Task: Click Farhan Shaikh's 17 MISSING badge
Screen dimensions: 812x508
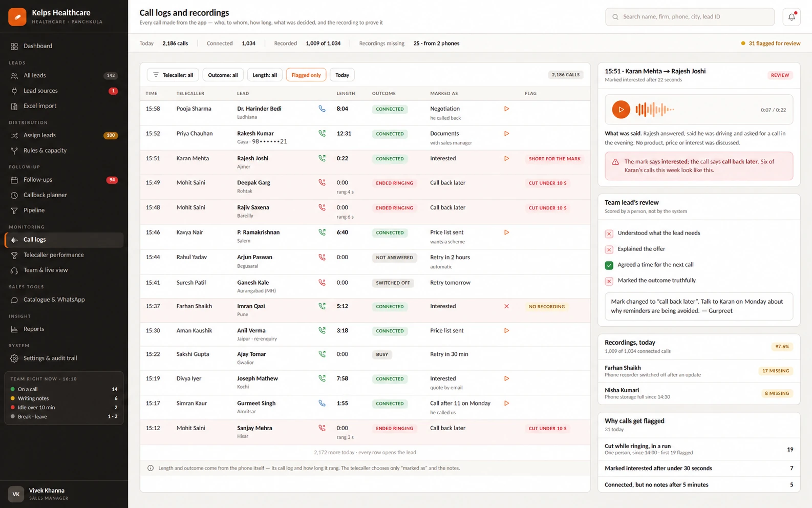Action: (x=776, y=371)
